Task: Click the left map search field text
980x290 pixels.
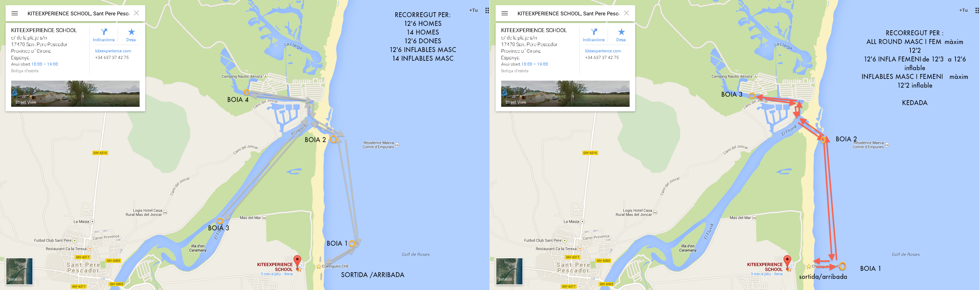Action: pos(78,13)
